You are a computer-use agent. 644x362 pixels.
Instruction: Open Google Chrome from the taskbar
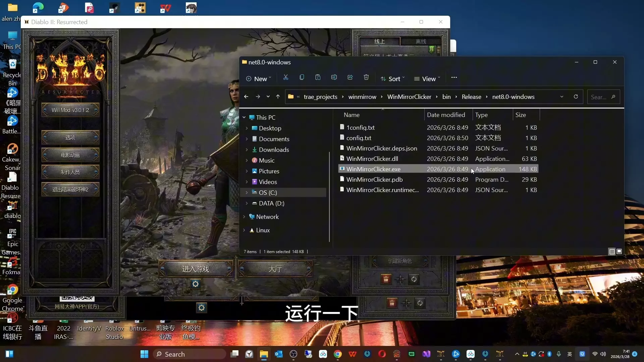pyautogui.click(x=338, y=354)
